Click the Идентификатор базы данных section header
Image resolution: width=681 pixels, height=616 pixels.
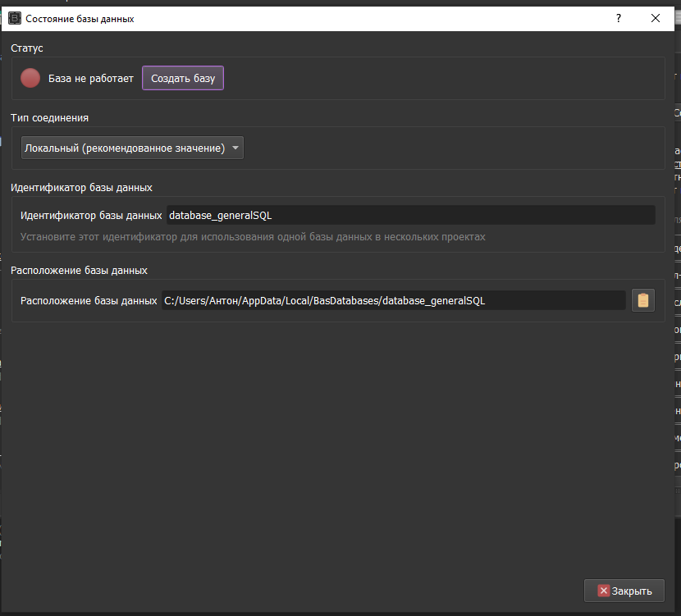pyautogui.click(x=82, y=188)
